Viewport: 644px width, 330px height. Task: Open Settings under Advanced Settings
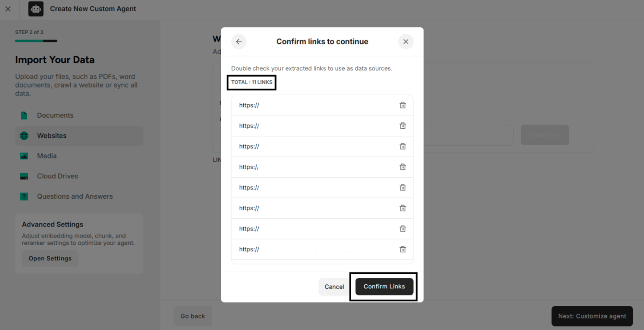click(50, 258)
